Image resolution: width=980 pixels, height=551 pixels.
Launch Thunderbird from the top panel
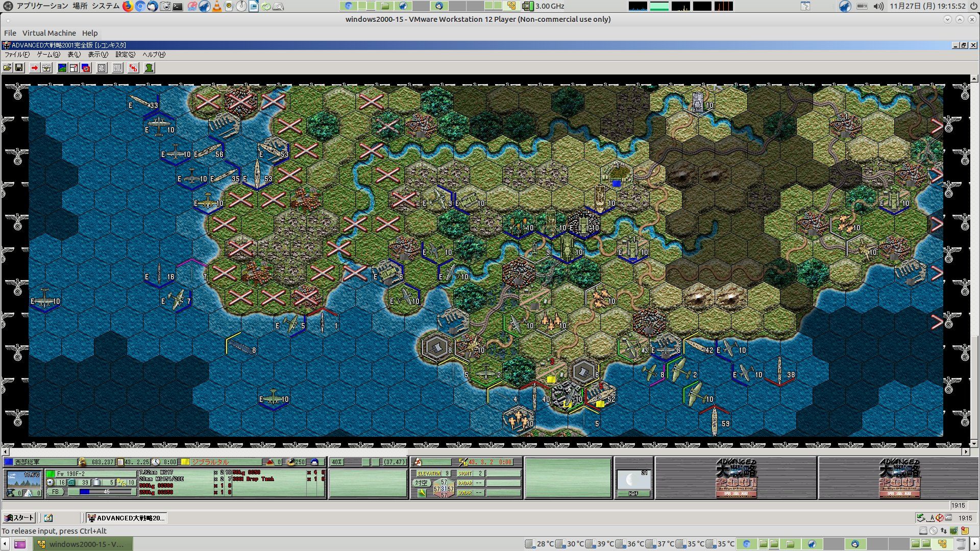152,6
